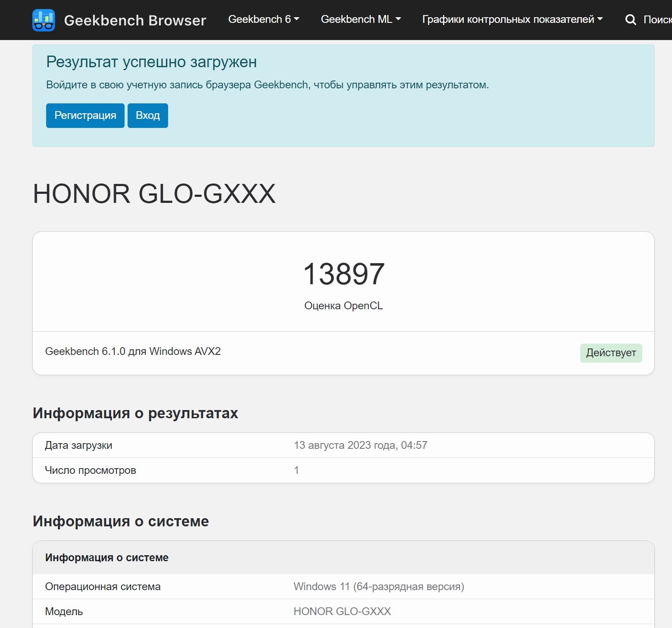The height and width of the screenshot is (628, 672).
Task: Select the upload date 13 августа 2023 года
Action: pyautogui.click(x=360, y=445)
